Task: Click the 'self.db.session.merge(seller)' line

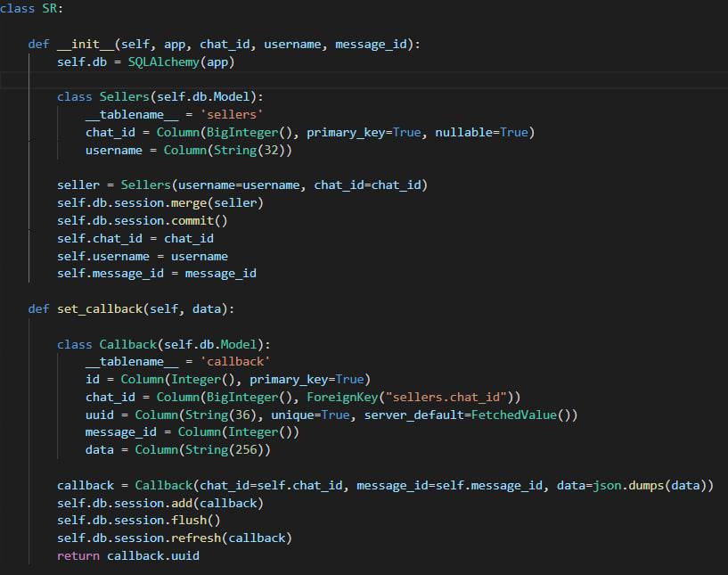Action: (x=160, y=202)
